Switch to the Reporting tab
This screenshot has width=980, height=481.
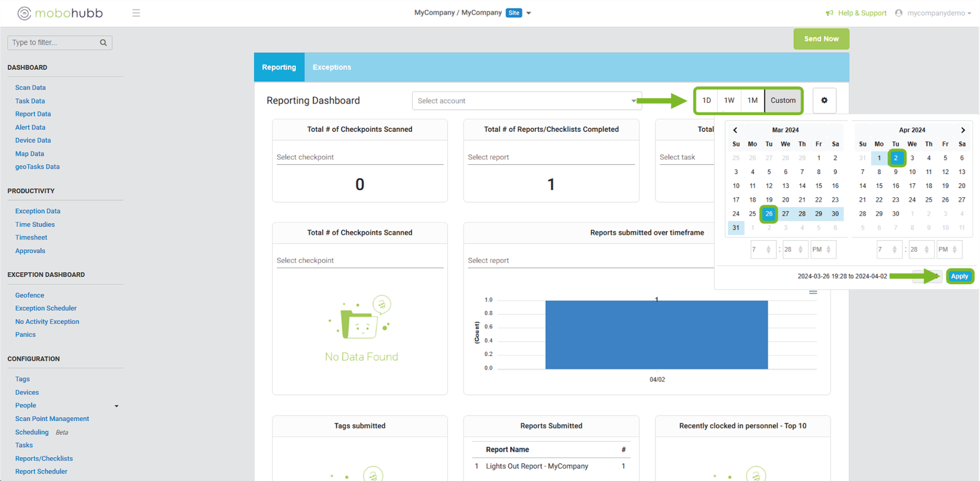click(x=279, y=67)
